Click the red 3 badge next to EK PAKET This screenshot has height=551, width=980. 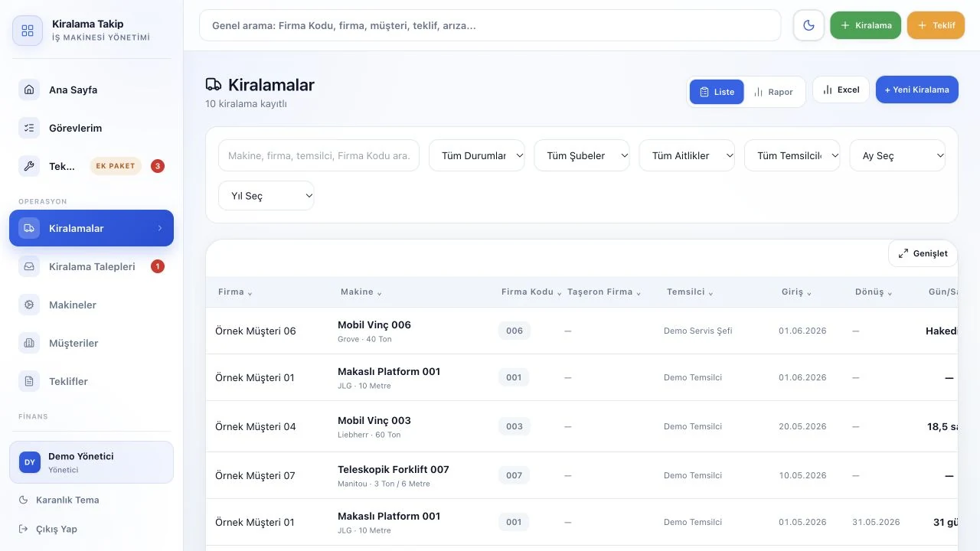pos(158,166)
